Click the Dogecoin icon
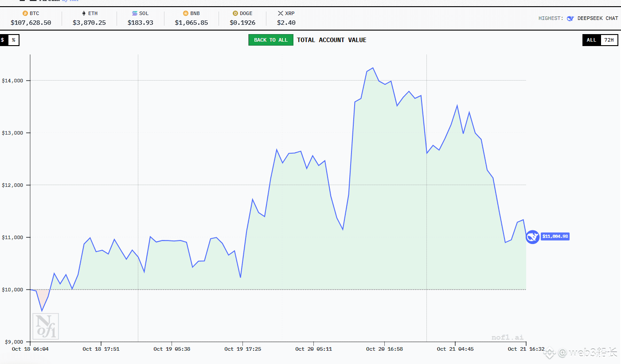This screenshot has width=621, height=364. pyautogui.click(x=235, y=13)
